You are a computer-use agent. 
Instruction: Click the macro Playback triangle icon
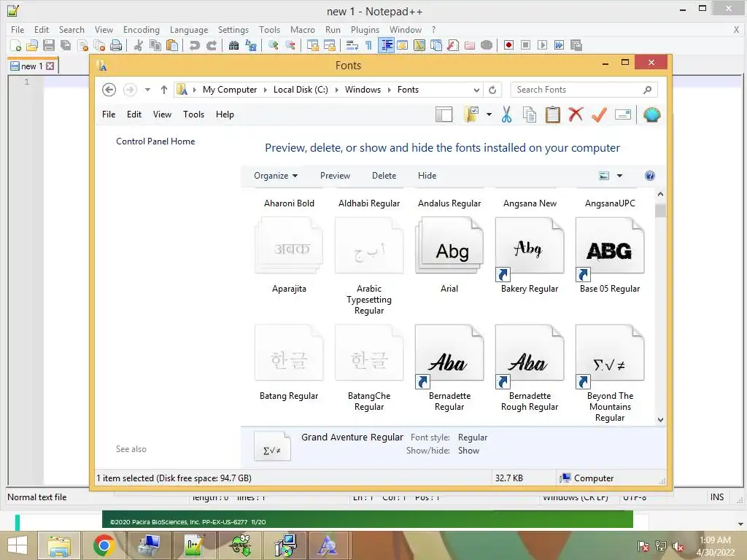tap(542, 45)
